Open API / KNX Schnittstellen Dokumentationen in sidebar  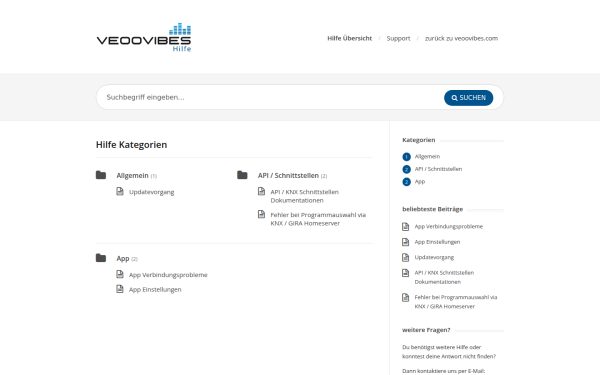click(x=444, y=277)
